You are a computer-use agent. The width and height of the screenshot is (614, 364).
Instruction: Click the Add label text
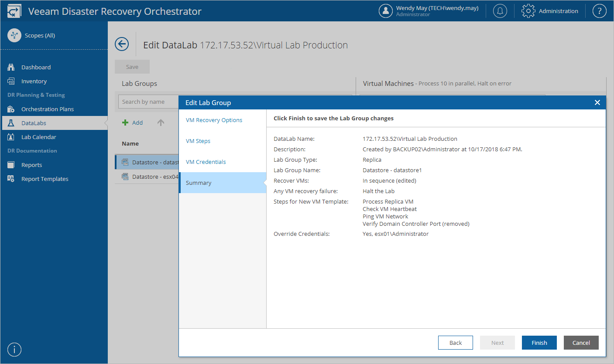pyautogui.click(x=137, y=123)
